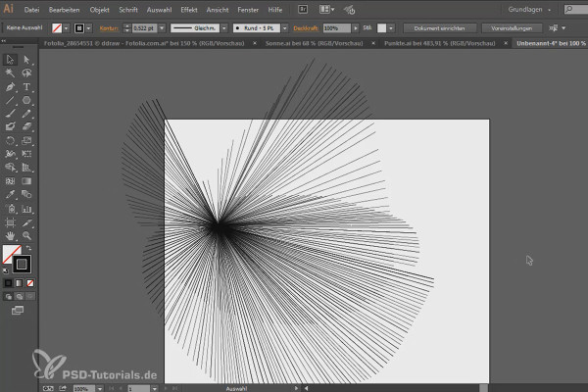
Task: Click the Voreinstellungen button
Action: coord(512,28)
